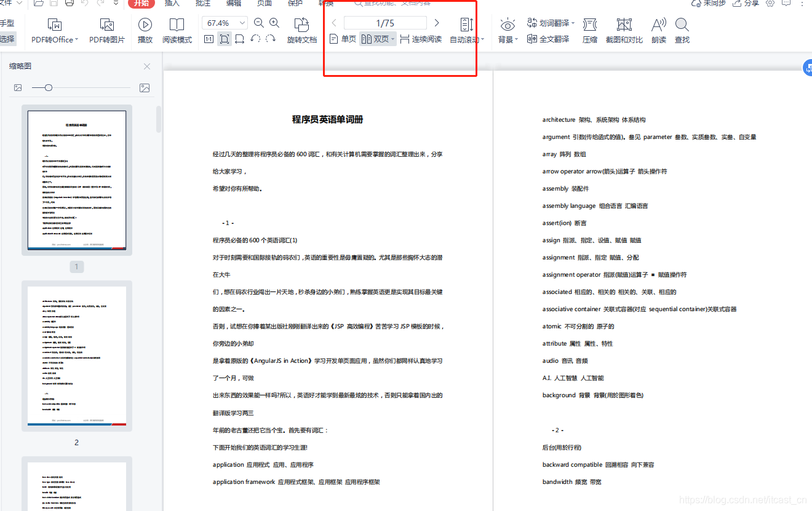The width and height of the screenshot is (812, 511).
Task: Click the 朗读 read aloud icon
Action: tap(659, 25)
